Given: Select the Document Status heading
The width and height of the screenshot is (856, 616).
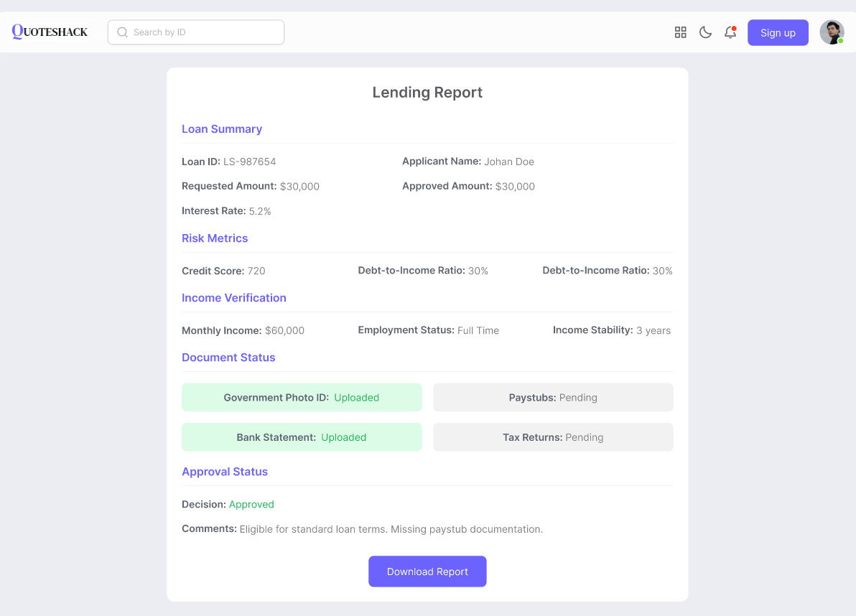Looking at the screenshot, I should click(228, 358).
